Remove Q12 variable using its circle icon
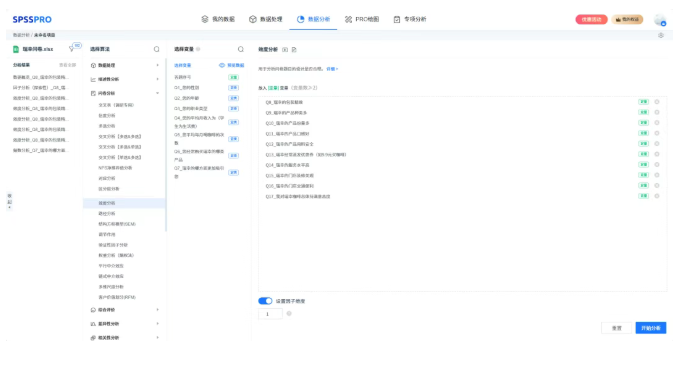This screenshot has height=374, width=688. pyautogui.click(x=657, y=144)
